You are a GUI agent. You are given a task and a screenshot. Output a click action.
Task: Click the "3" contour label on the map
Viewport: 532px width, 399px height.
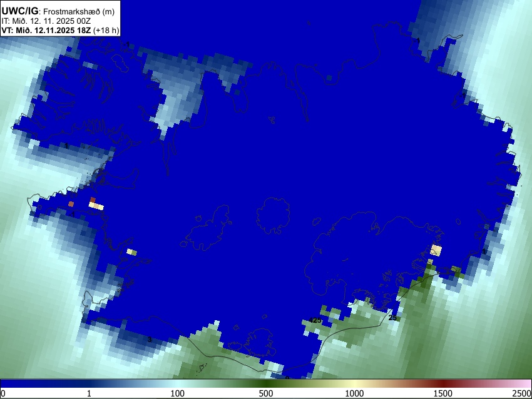[x=150, y=340]
